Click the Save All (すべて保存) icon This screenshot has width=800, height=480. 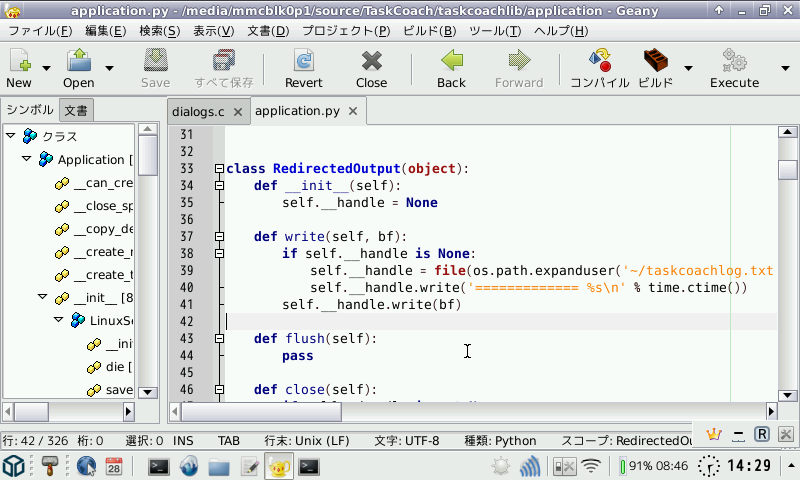point(223,60)
